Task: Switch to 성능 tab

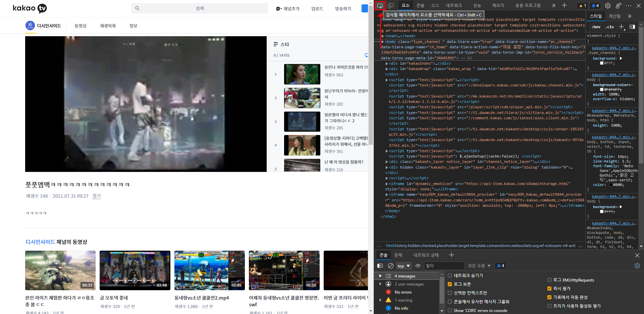Action: [x=477, y=5]
